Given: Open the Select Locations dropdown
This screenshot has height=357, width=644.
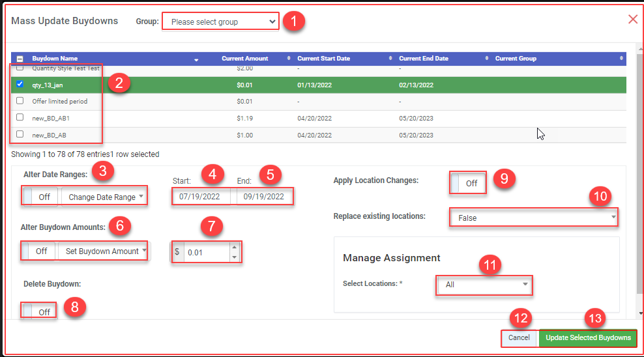Looking at the screenshot, I should click(x=484, y=285).
